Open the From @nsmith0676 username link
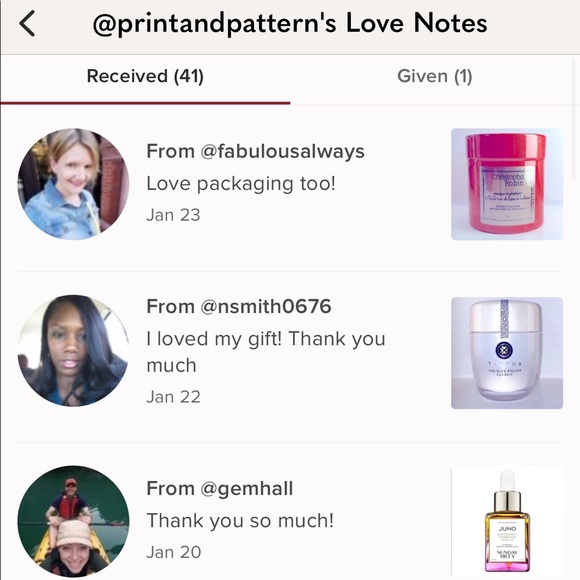Viewport: 580px width, 580px height. point(239,306)
